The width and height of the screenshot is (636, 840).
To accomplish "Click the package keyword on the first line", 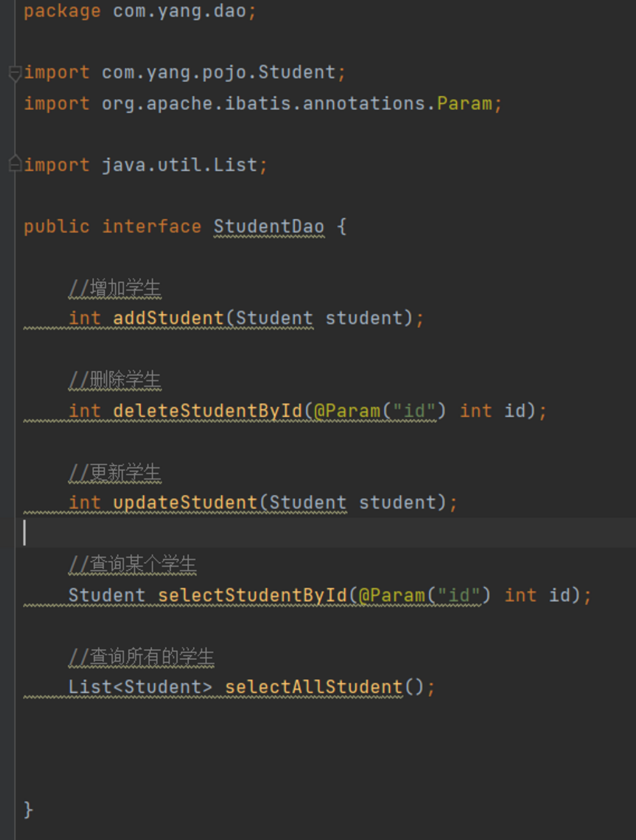I will [62, 11].
